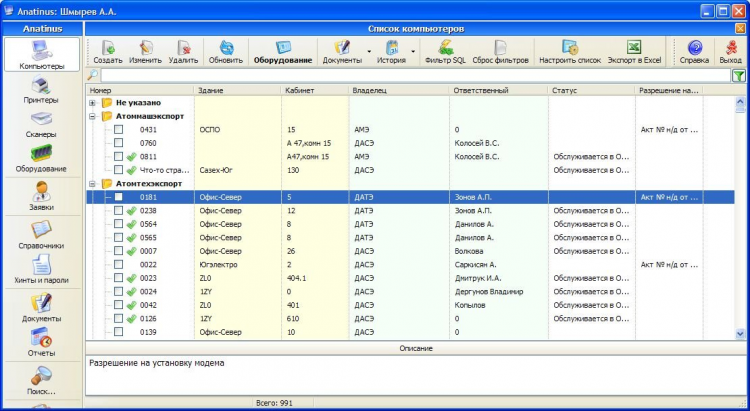Open Заявки in the sidebar
The height and width of the screenshot is (411, 750).
(41, 195)
